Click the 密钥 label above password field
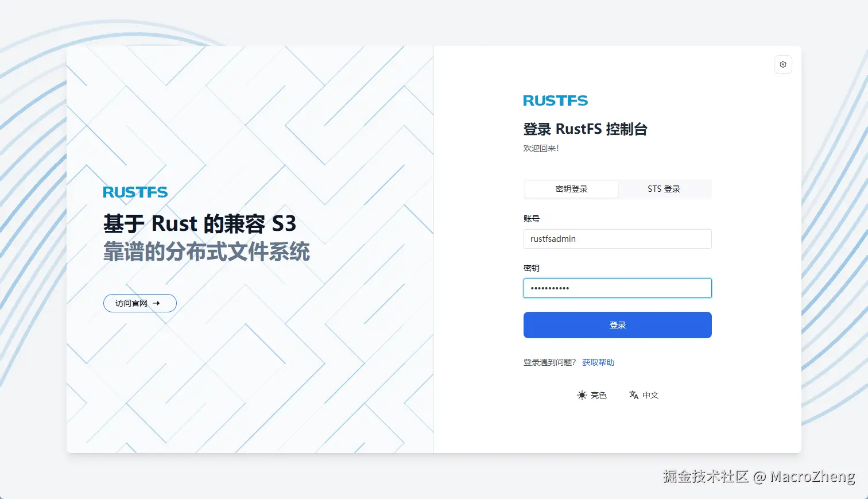The image size is (868, 499). pyautogui.click(x=532, y=268)
